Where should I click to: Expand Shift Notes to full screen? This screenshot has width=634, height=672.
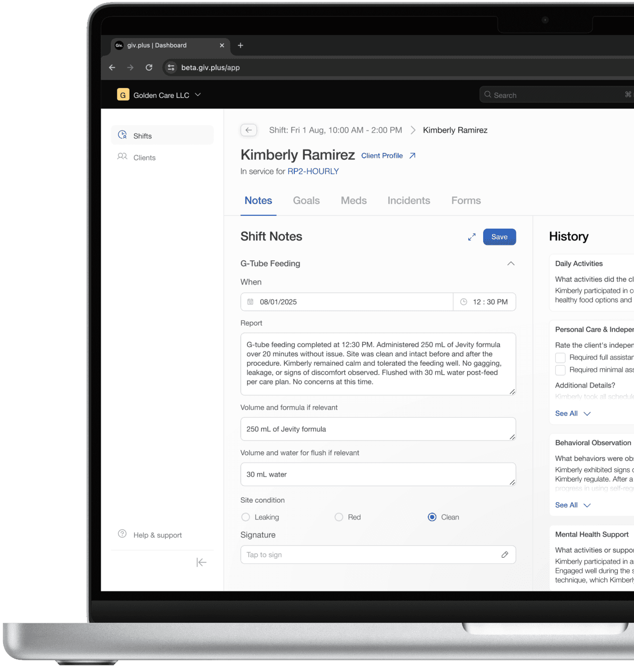tap(472, 237)
